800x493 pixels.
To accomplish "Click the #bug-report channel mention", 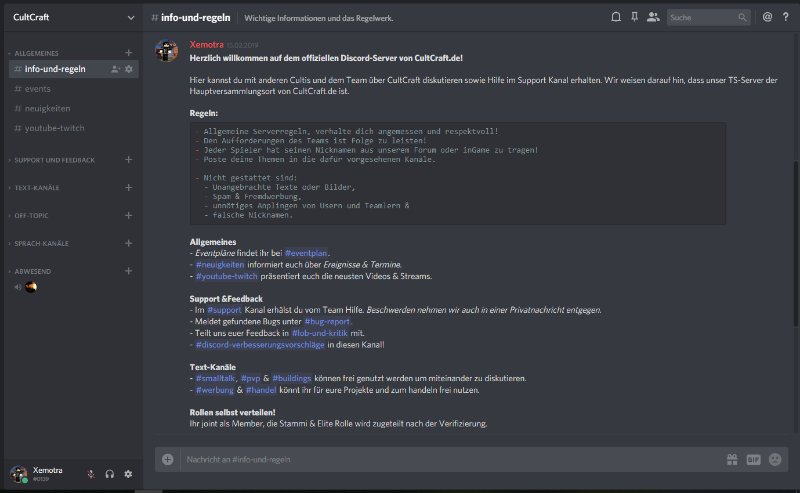I will point(327,321).
